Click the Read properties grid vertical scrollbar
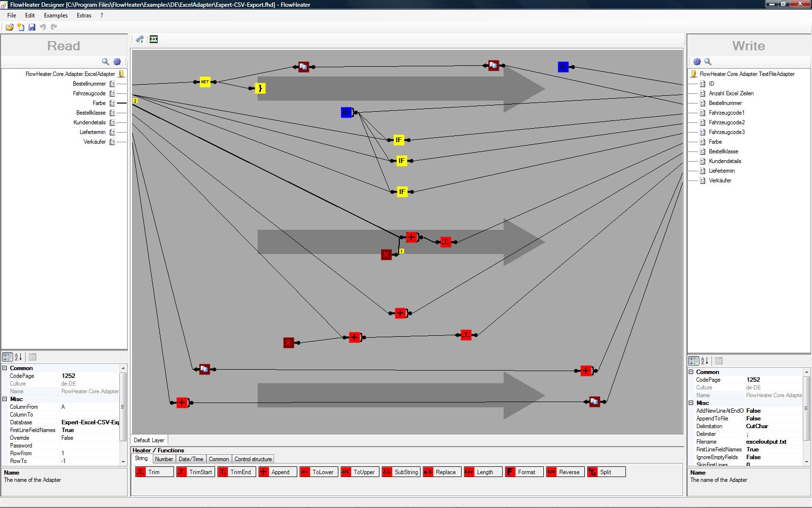Viewport: 812px width, 508px height. (x=123, y=415)
